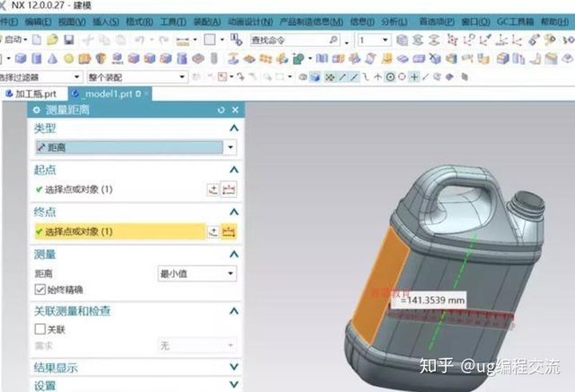Reset the Measure Distance dialog
Viewport: 575px width, 392px height.
click(220, 110)
